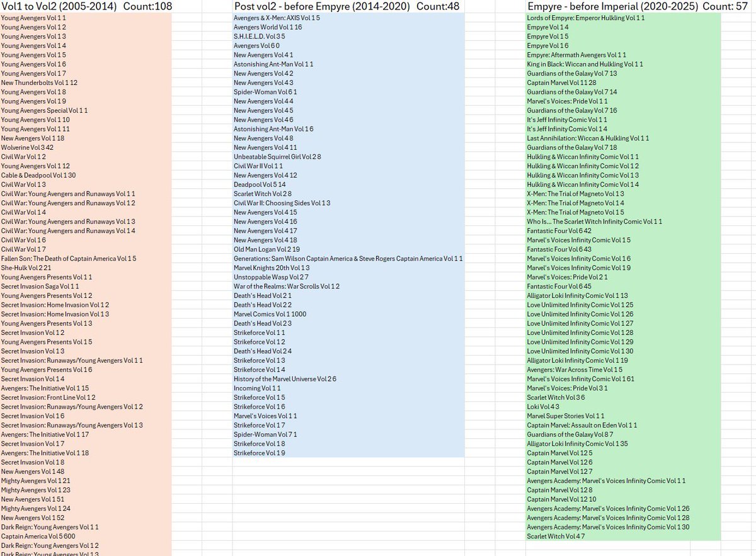Select cell 'Astonishing Ant-Man Vol 1 1'
Viewport: 756px width, 556px height.
[x=348, y=64]
